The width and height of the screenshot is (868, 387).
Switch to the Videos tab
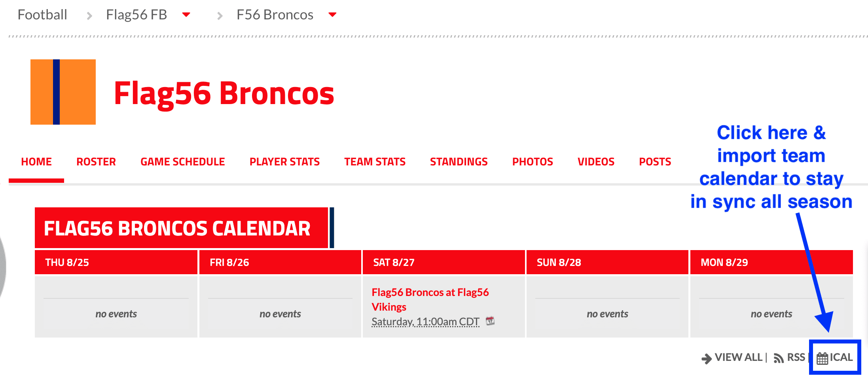(596, 161)
